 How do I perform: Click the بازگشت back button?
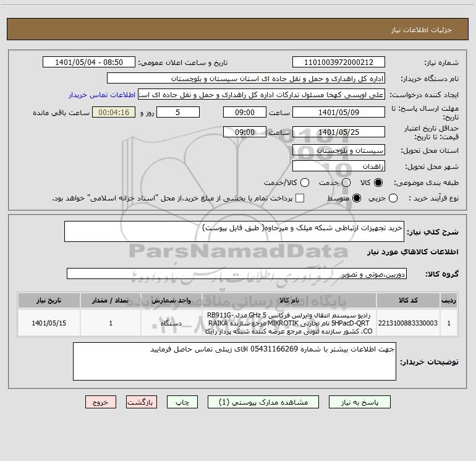142,402
